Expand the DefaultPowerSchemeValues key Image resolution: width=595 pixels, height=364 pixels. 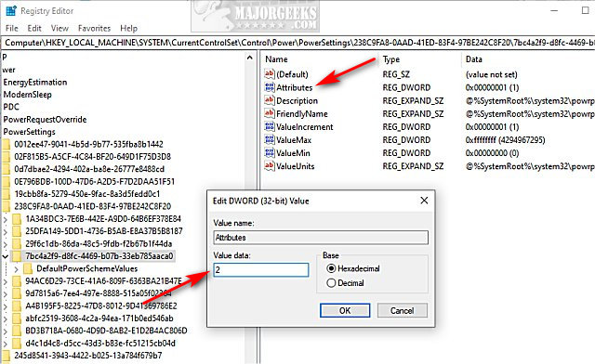point(17,269)
